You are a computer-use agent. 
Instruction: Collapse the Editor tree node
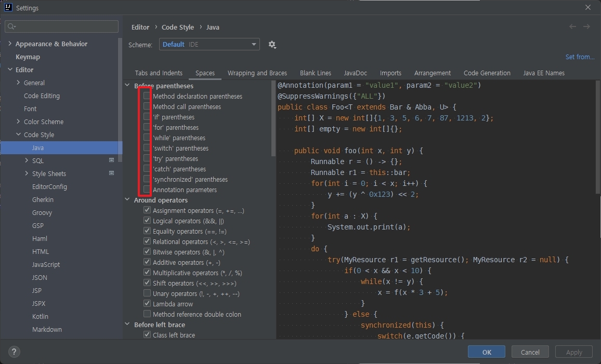click(10, 69)
